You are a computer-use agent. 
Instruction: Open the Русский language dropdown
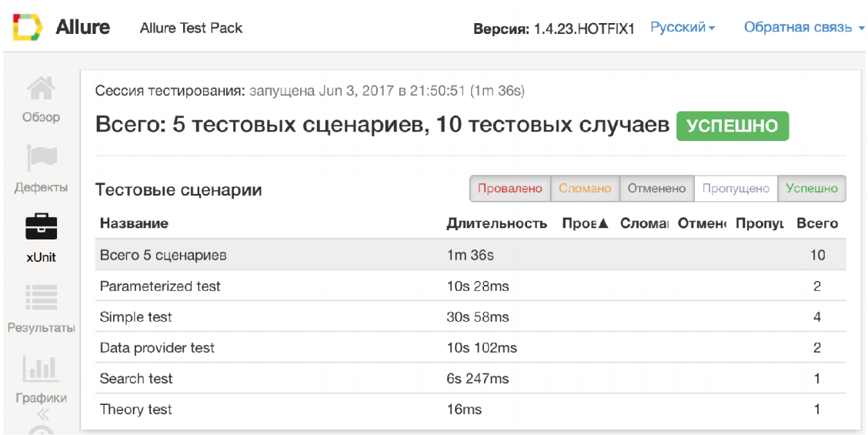[x=683, y=28]
